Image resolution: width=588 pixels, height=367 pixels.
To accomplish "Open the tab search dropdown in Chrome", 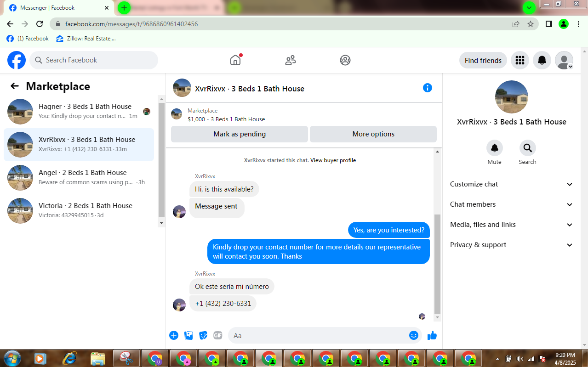I will [529, 7].
